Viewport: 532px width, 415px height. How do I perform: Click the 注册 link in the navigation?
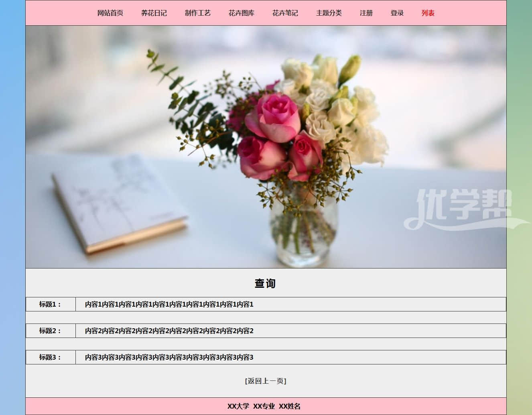(366, 13)
